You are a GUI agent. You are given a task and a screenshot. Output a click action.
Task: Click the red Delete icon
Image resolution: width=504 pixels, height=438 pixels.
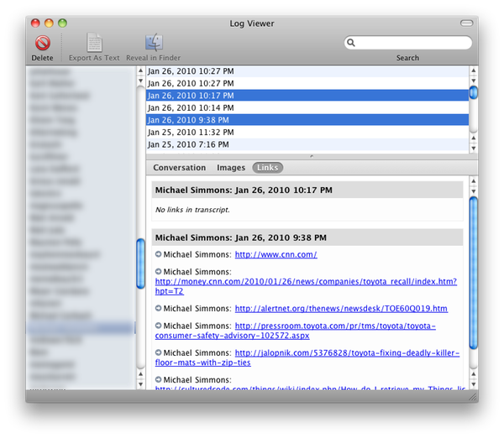pos(42,43)
